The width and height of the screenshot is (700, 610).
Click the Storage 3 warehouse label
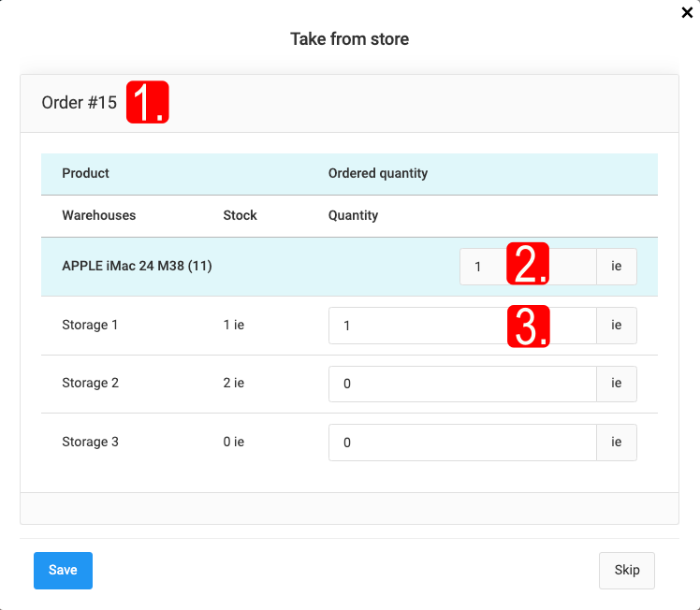tap(90, 442)
